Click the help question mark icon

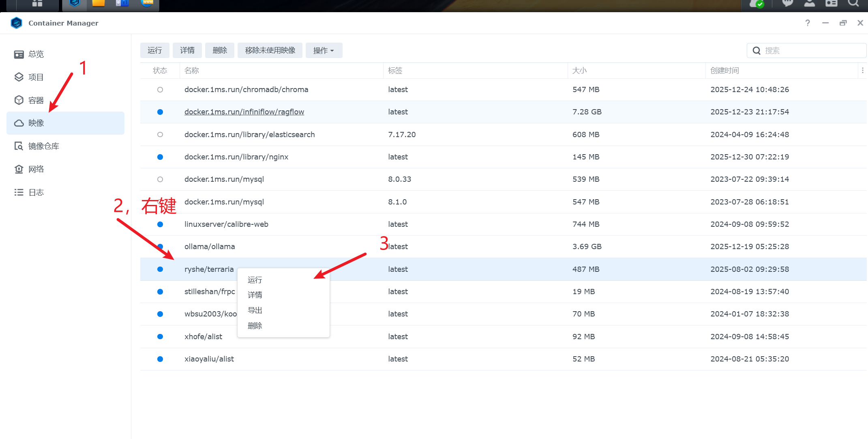coord(808,23)
